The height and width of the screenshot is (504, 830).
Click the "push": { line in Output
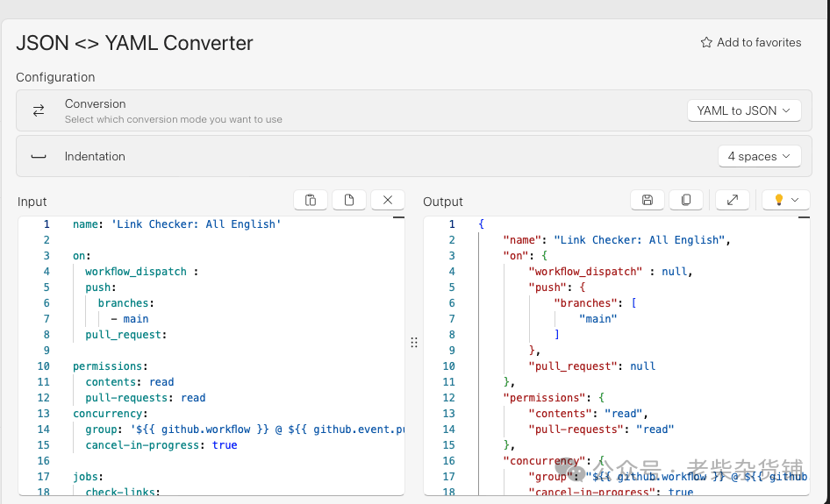[557, 287]
